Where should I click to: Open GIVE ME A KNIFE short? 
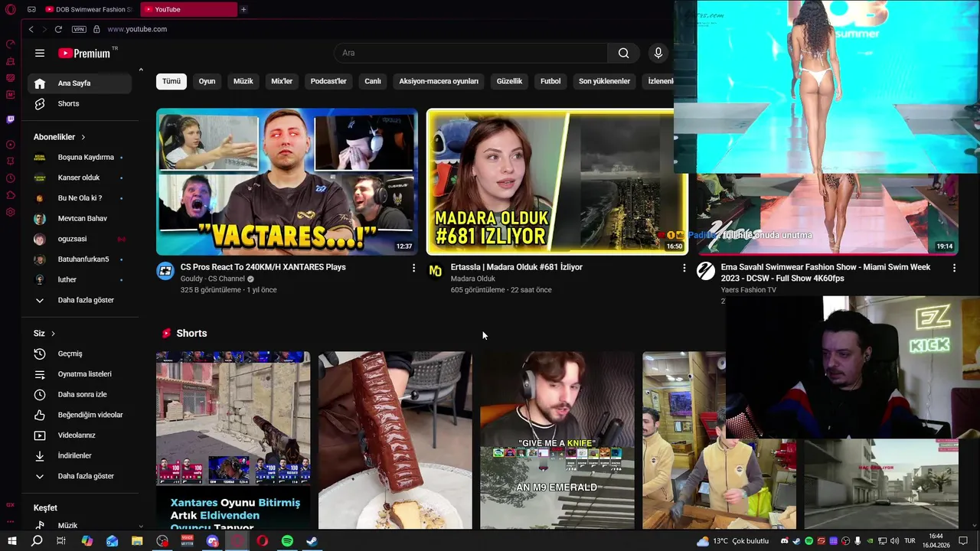[557, 440]
